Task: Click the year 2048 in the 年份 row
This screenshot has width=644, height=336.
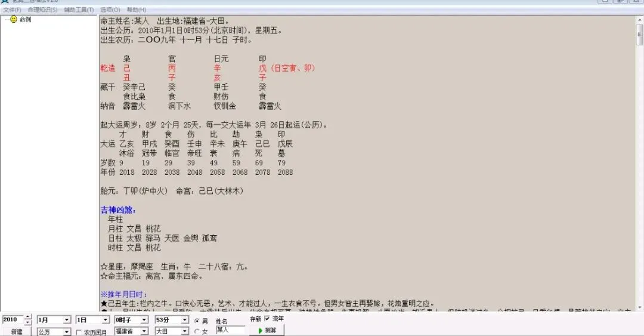Action: point(194,172)
